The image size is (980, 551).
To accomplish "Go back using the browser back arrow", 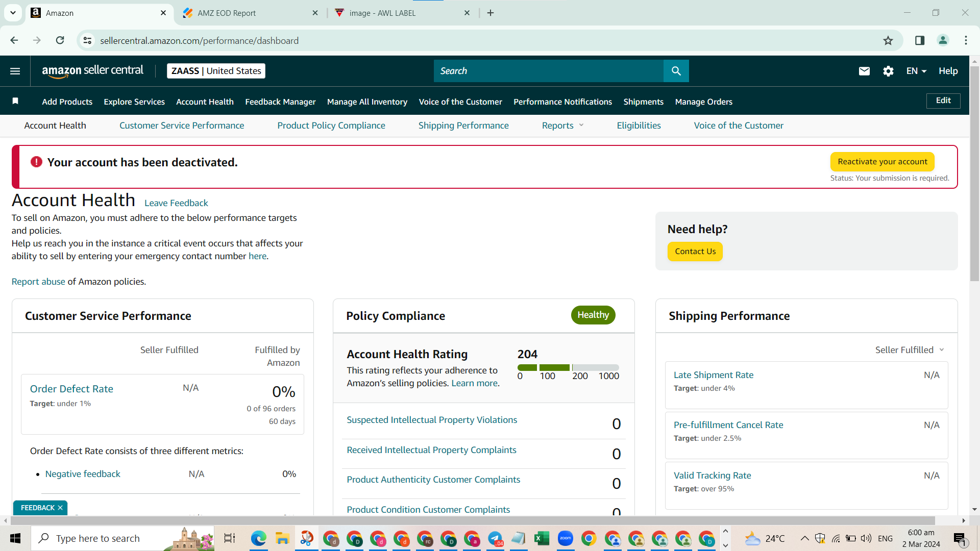I will click(x=14, y=40).
